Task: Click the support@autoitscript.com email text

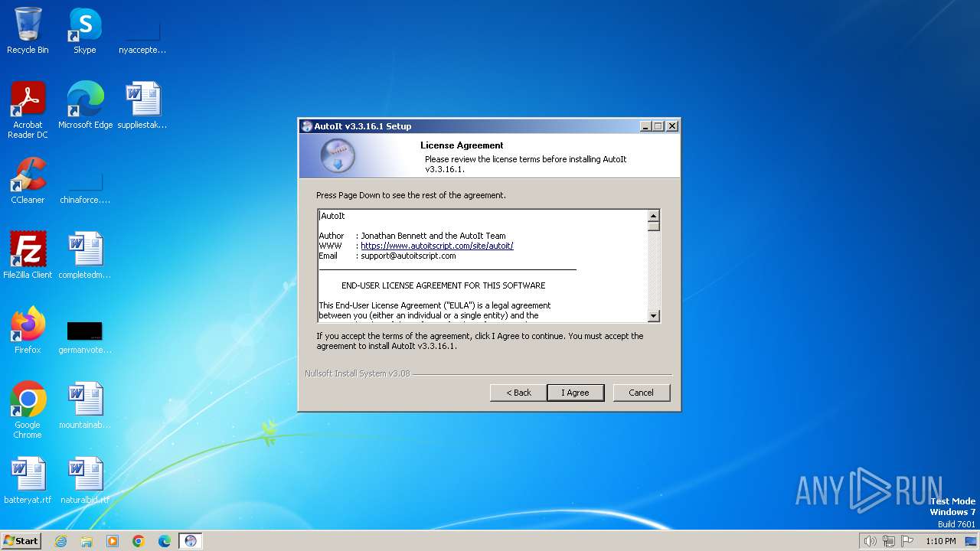Action: pos(408,256)
